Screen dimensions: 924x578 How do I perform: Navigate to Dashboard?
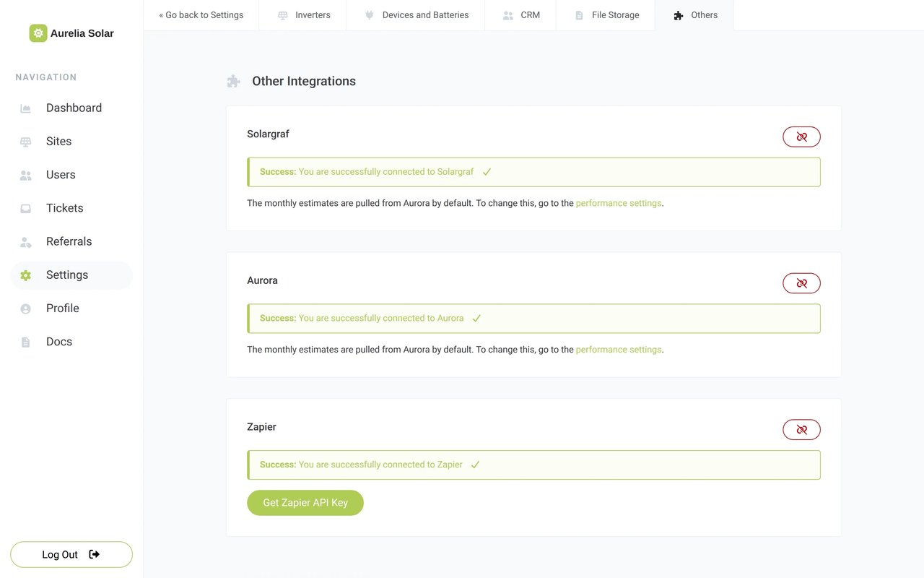pos(71,108)
